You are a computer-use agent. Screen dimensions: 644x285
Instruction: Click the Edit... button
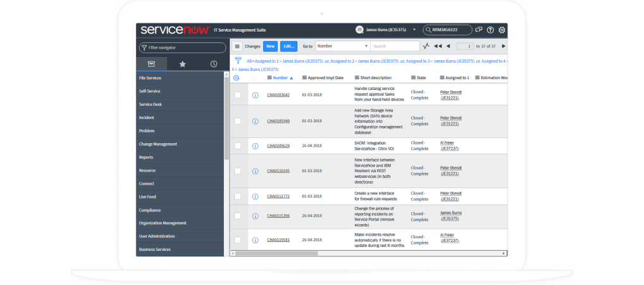(288, 46)
